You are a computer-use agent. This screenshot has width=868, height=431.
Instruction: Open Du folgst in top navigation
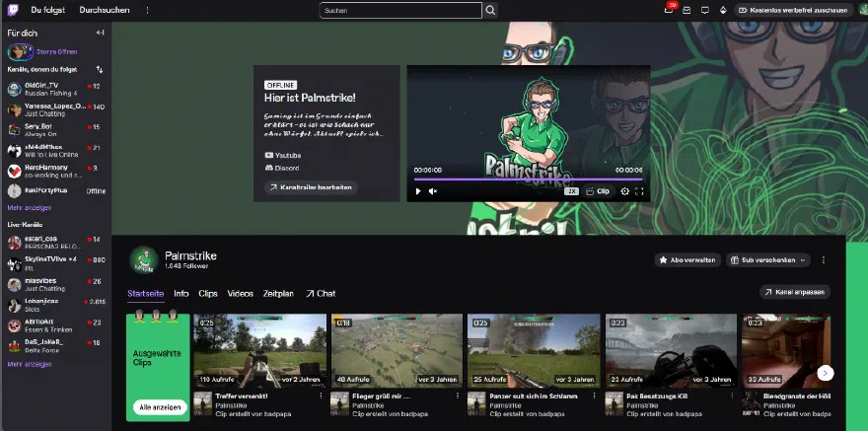pos(47,10)
